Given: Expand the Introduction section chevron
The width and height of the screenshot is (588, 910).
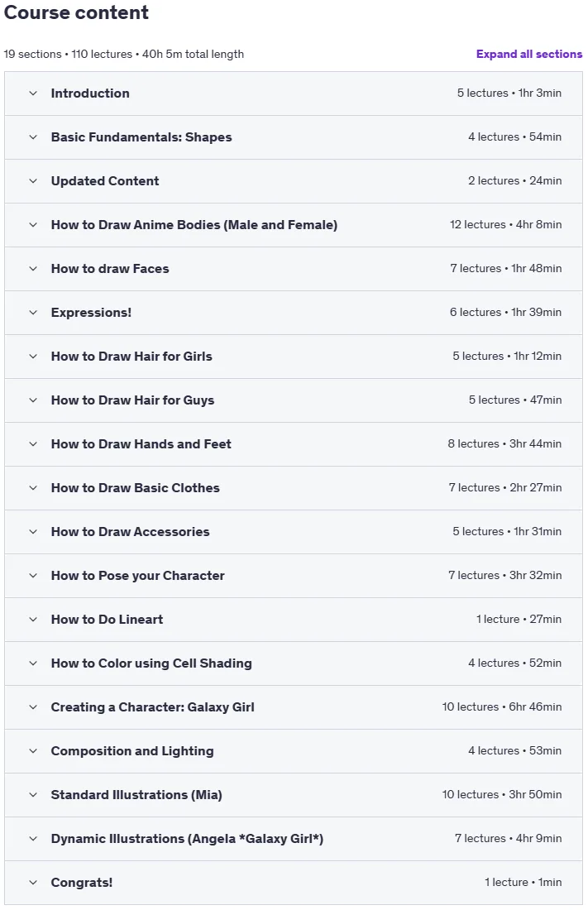Looking at the screenshot, I should 33,93.
